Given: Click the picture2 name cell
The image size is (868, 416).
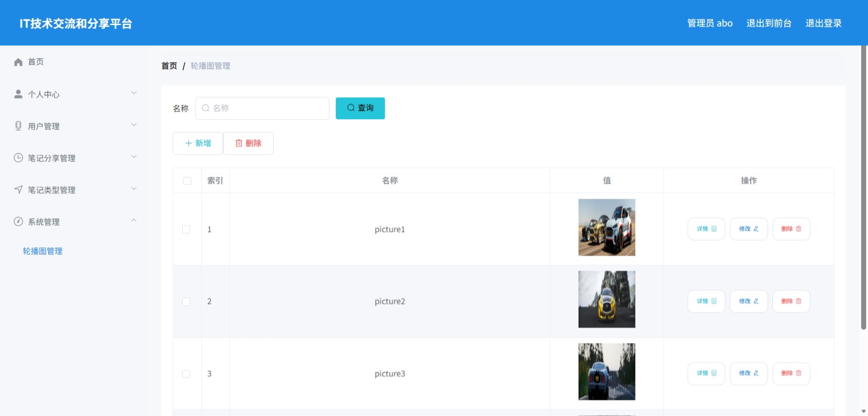Looking at the screenshot, I should click(390, 302).
